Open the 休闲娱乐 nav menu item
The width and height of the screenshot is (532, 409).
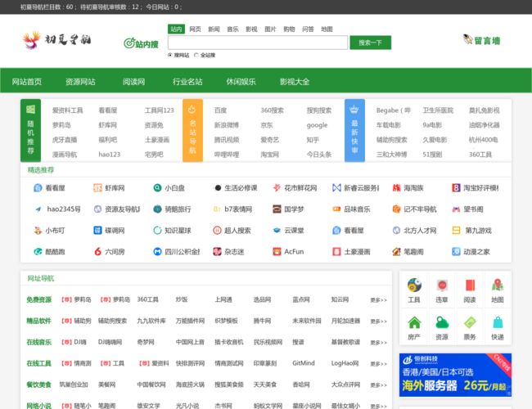pyautogui.click(x=241, y=82)
